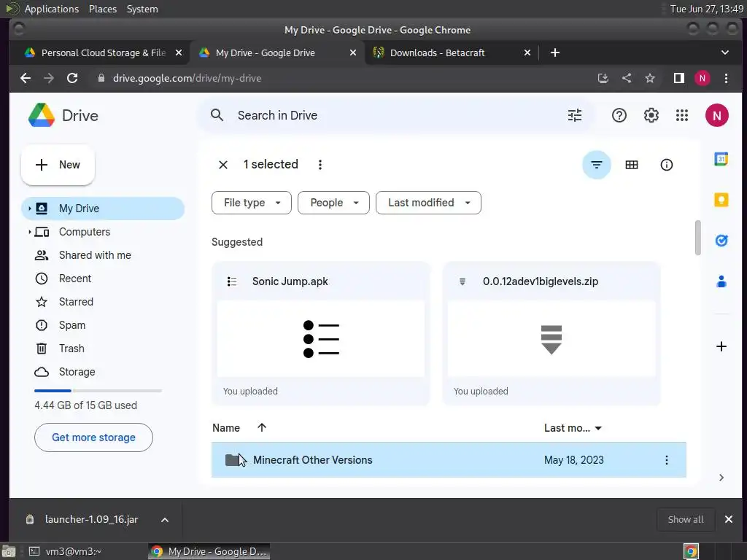Focus the Search in Drive field
Image resolution: width=747 pixels, height=560 pixels.
[x=396, y=115]
